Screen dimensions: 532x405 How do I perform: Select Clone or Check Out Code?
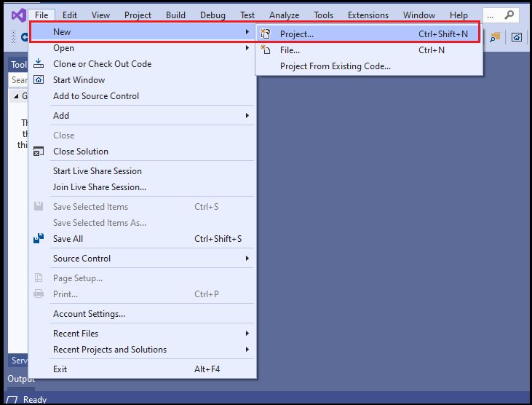tap(143, 64)
